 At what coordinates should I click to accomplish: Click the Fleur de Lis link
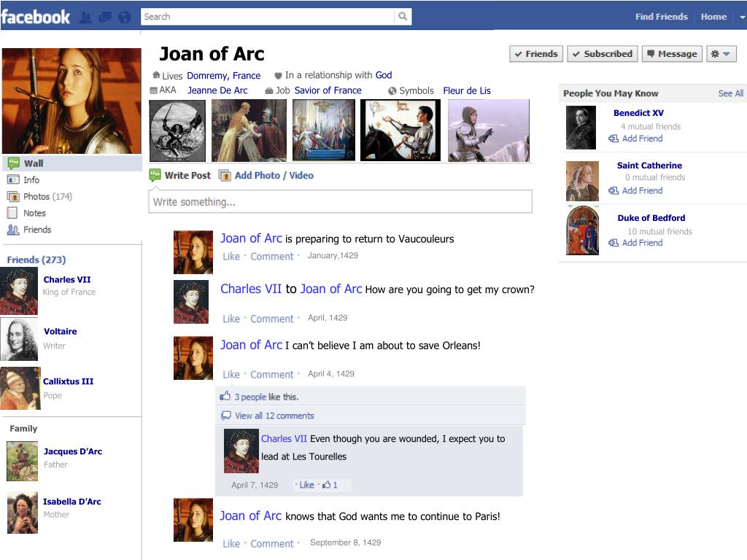tap(467, 90)
